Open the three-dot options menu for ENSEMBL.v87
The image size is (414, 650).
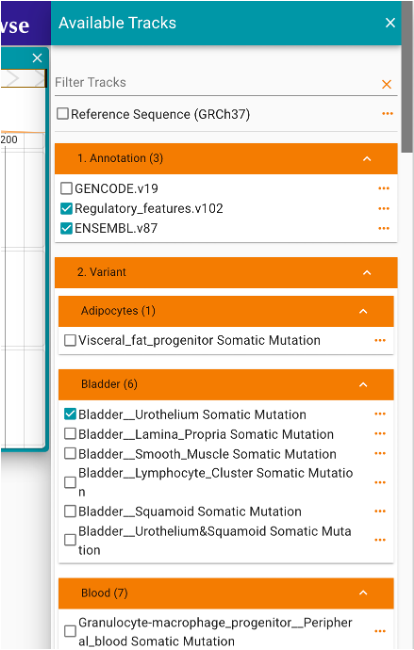384,228
